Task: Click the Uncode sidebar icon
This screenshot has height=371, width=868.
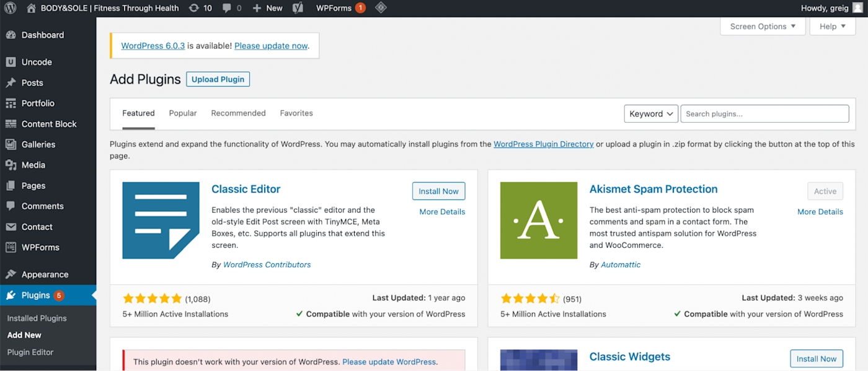Action: 11,62
